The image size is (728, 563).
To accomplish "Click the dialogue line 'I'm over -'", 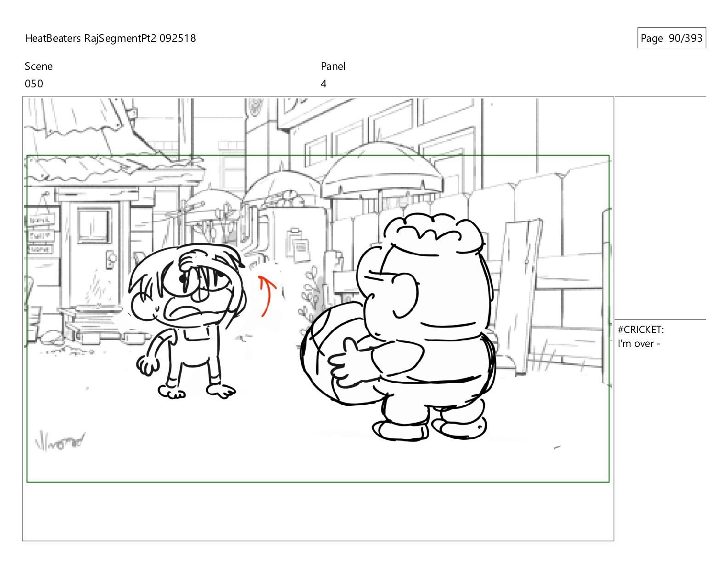I will (639, 343).
